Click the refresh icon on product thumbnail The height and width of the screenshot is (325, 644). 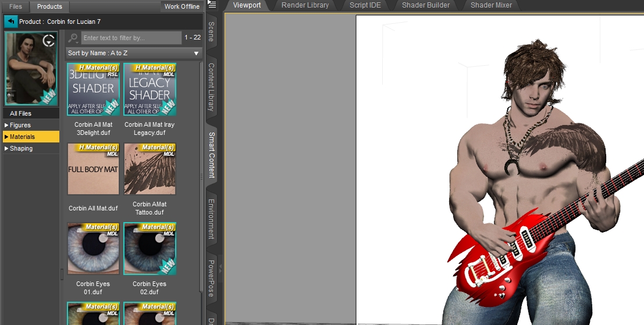coord(49,40)
